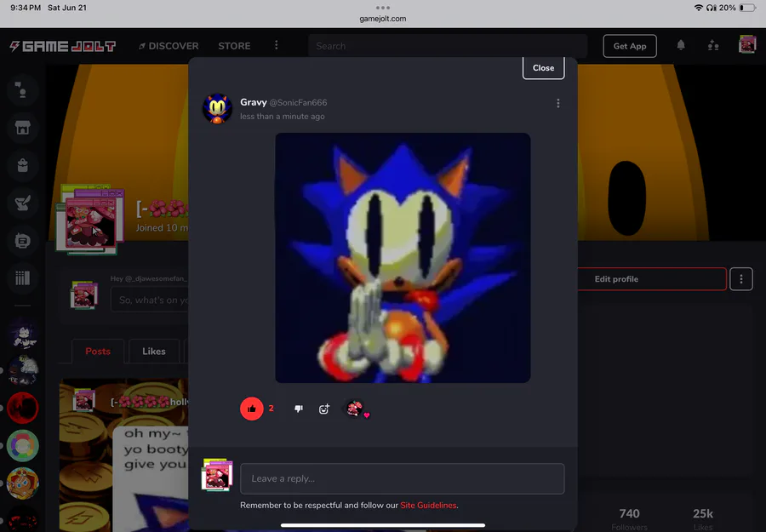The height and width of the screenshot is (532, 766).
Task: Click the large profile avatar on banner
Action: point(90,220)
